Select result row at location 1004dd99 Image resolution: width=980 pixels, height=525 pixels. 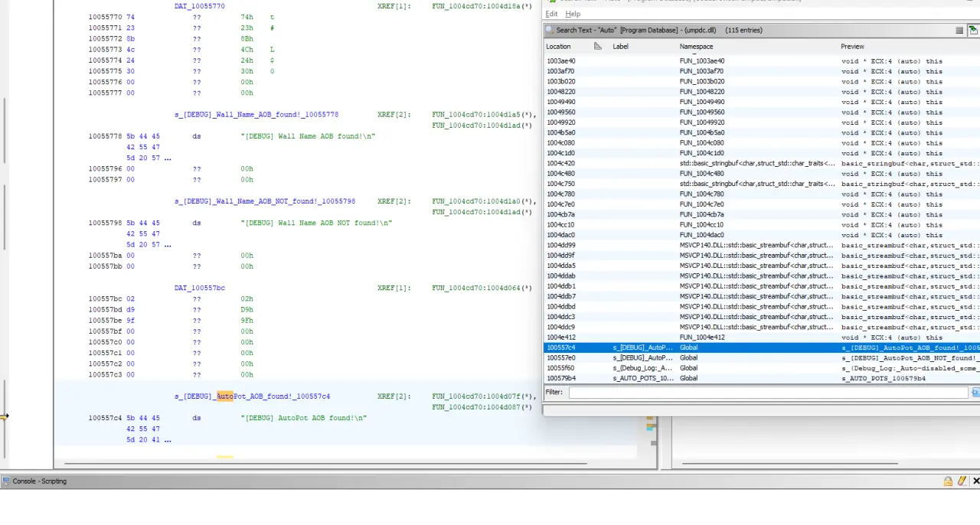click(762, 246)
